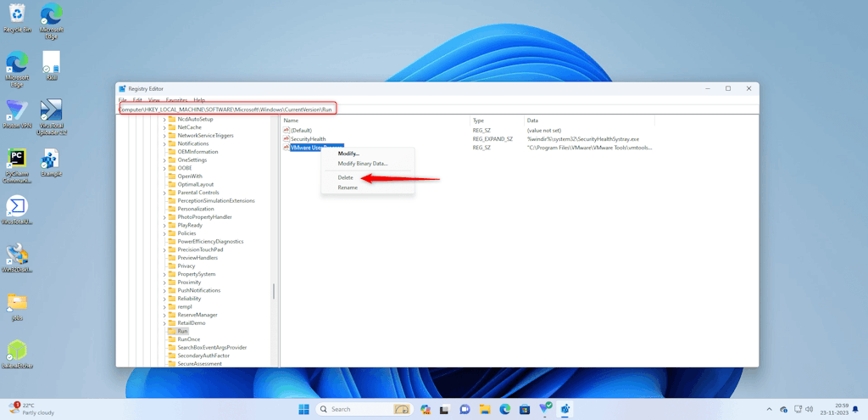
Task: Expand the Parental Controls key
Action: tap(164, 193)
